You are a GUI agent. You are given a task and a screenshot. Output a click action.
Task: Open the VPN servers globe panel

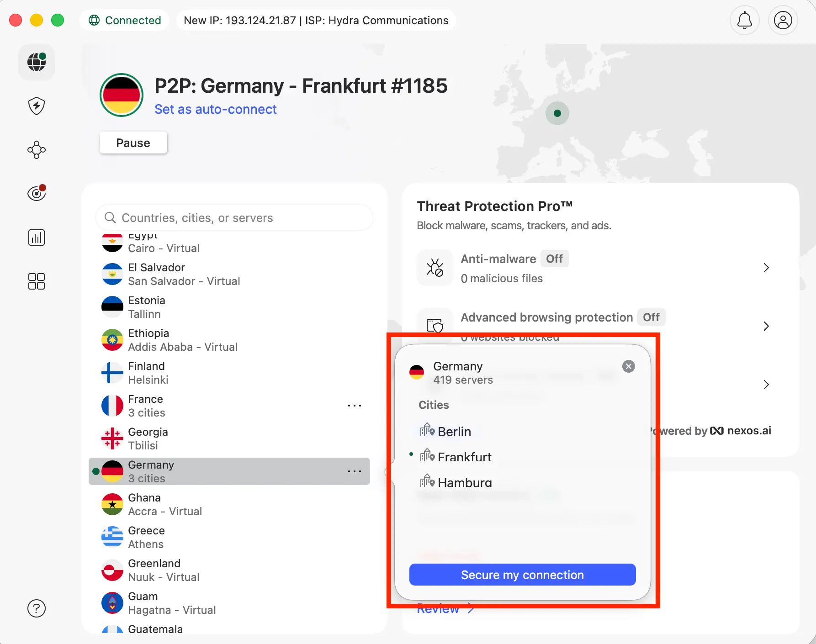click(x=36, y=62)
